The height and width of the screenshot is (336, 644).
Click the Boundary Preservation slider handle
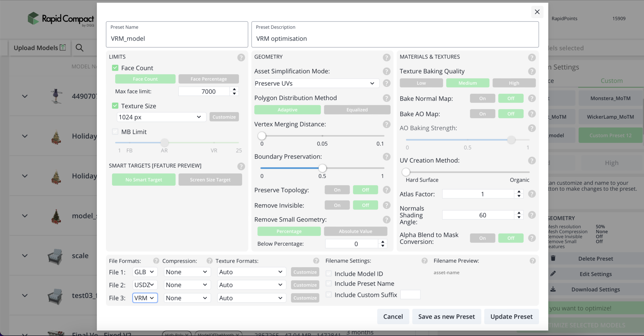[323, 168]
